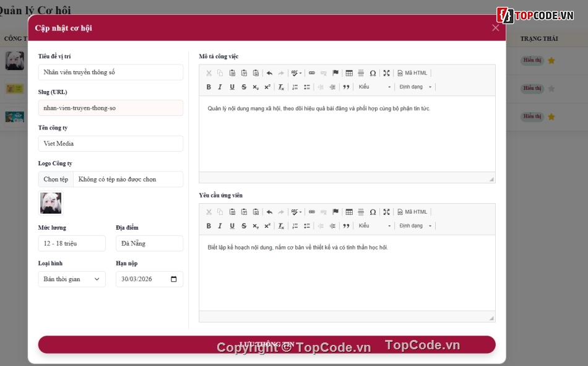This screenshot has width=588, height=366.
Task: Open Định dạng format dropdown in Mô tả công việc editor
Action: click(x=415, y=87)
